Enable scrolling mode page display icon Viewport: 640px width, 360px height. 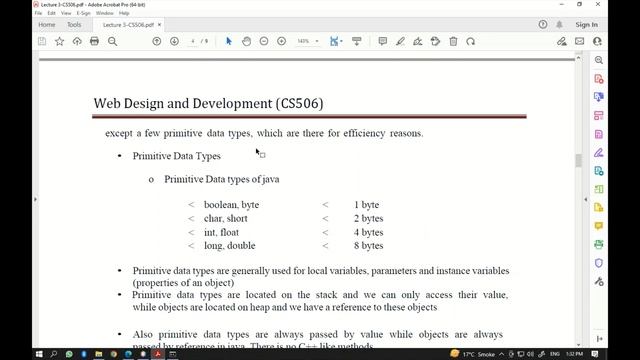coord(357,41)
